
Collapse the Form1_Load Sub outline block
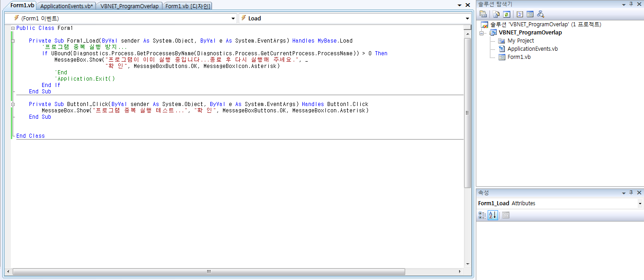pos(13,41)
